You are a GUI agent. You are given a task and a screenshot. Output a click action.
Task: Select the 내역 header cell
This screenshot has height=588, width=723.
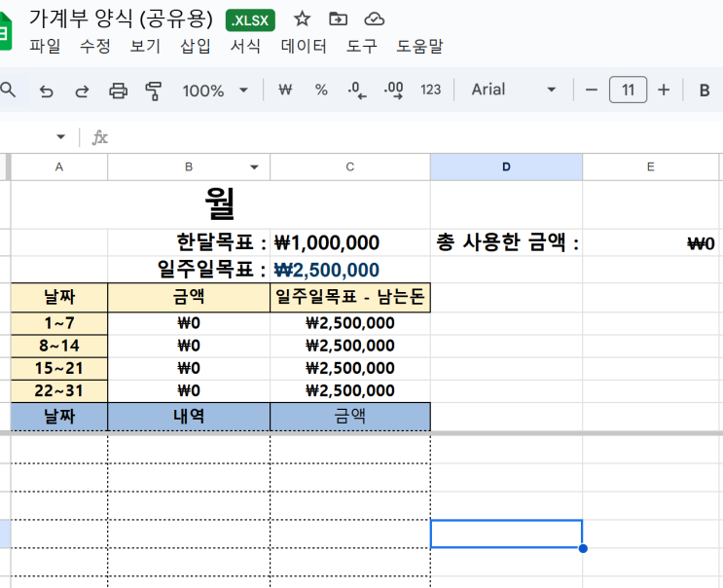[189, 417]
